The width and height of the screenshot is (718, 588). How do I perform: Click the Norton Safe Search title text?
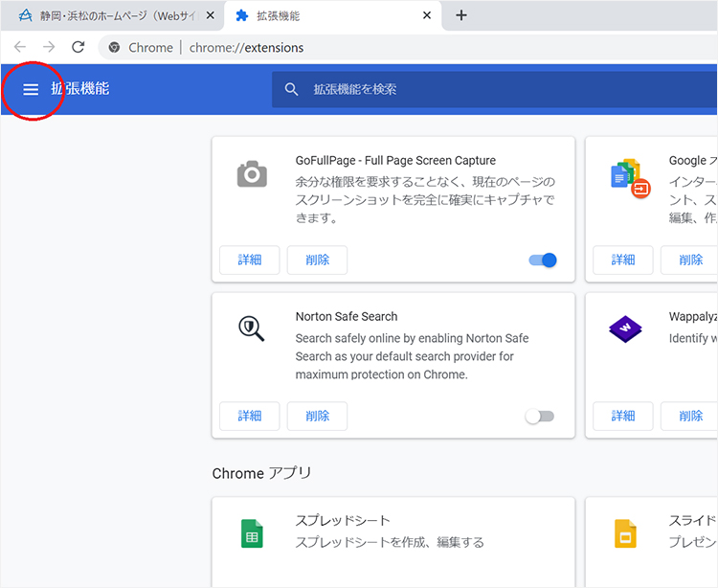pyautogui.click(x=347, y=316)
